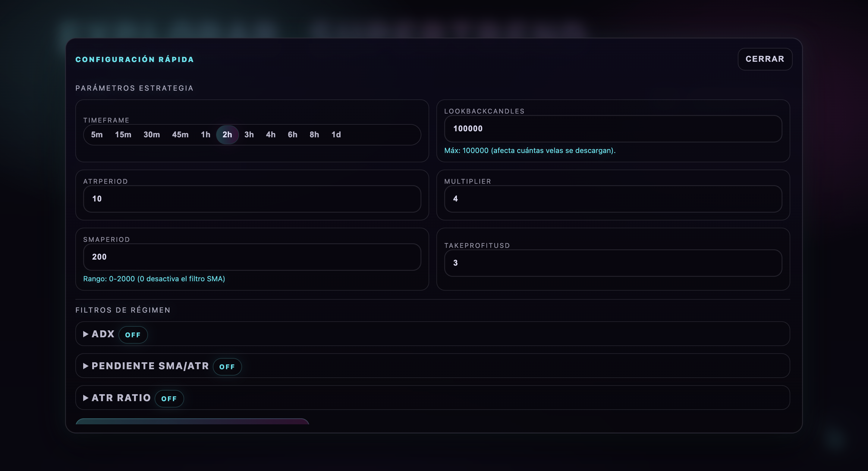Select the 5m timeframe
Screen dimensions: 868x471
[x=96, y=134]
